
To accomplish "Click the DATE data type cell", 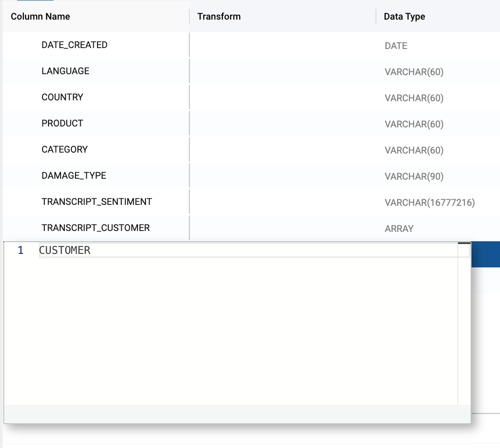I will coord(396,46).
